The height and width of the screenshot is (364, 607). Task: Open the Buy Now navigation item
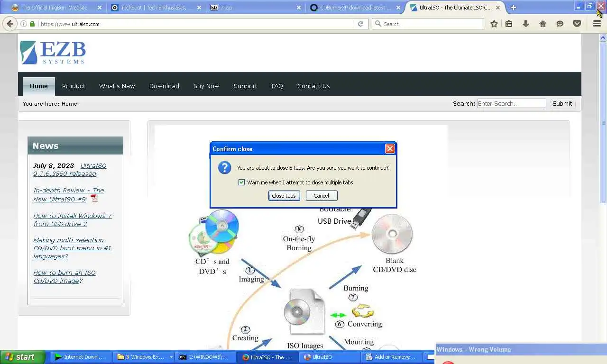coord(206,86)
